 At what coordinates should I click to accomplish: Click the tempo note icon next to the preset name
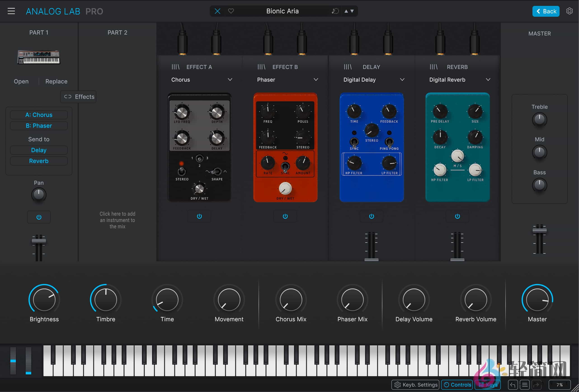point(335,11)
